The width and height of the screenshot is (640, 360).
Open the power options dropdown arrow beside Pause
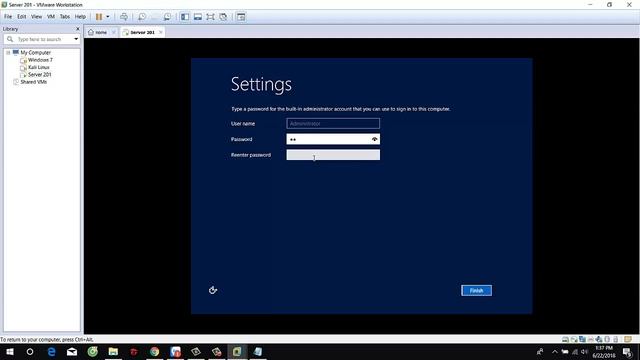[108, 17]
